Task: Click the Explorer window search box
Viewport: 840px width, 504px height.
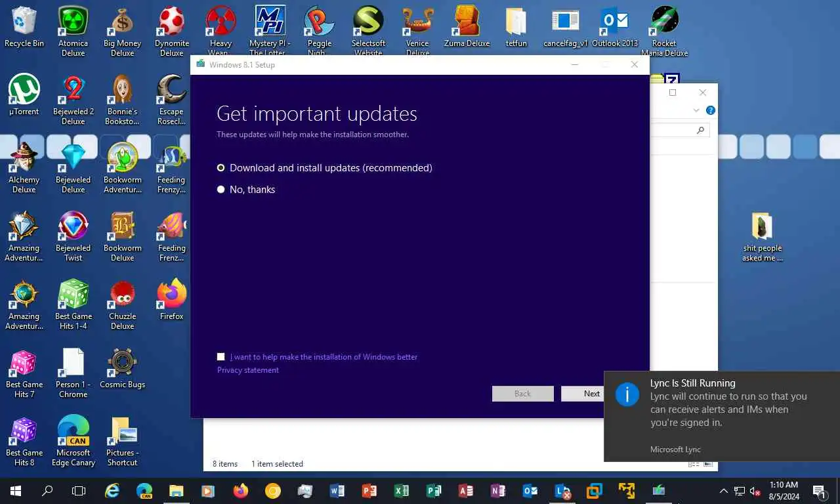Action: click(x=681, y=131)
